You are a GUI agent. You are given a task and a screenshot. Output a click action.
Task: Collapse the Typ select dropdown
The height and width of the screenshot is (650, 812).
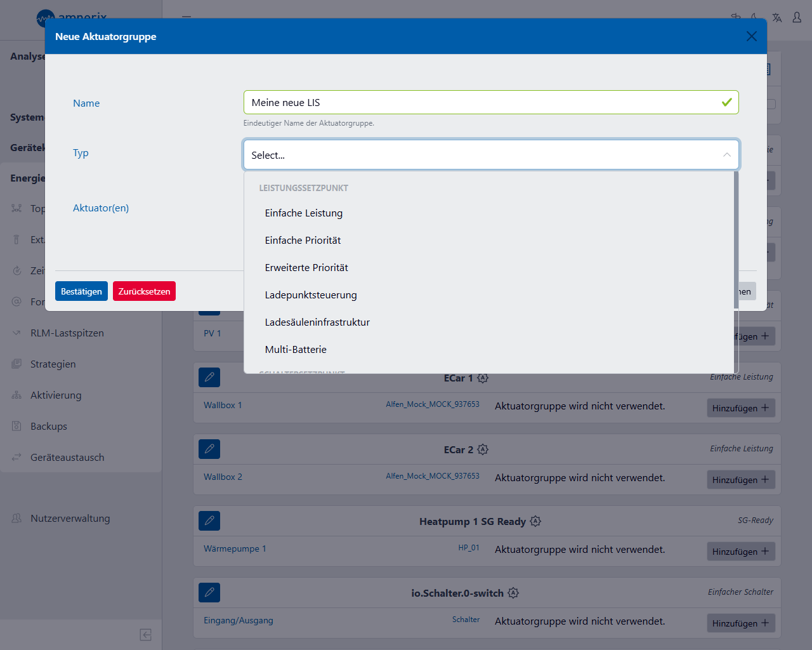[726, 155]
